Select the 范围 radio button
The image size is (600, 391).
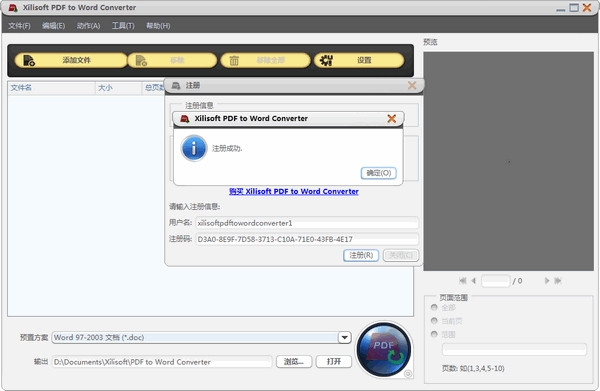(x=434, y=334)
